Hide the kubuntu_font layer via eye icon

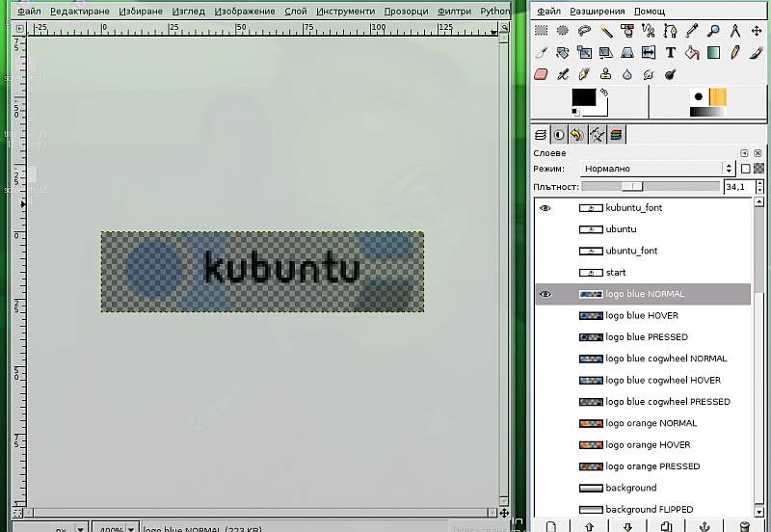click(x=545, y=208)
